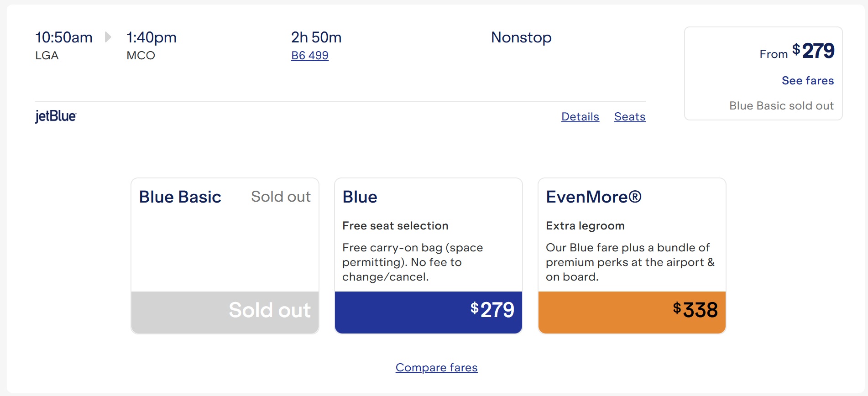The width and height of the screenshot is (868, 396).
Task: Choose the $338 EvenMore fare price bar
Action: point(632,313)
